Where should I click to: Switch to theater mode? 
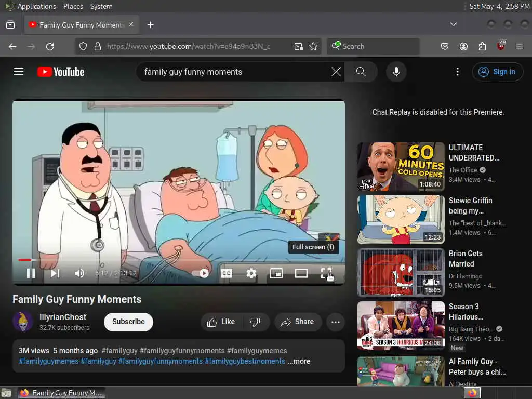301,273
